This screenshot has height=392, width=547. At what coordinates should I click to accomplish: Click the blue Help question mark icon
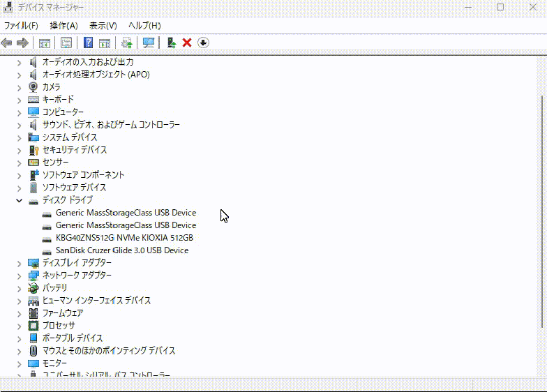tap(88, 43)
